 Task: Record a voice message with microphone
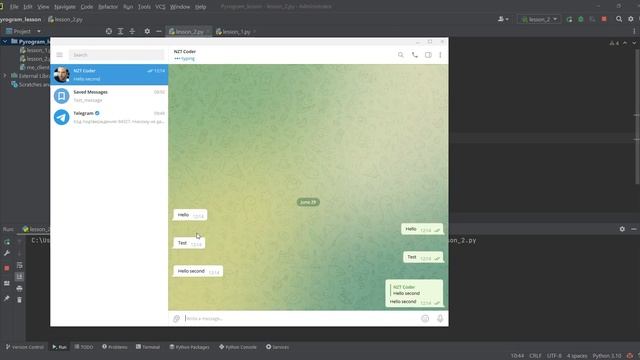click(x=440, y=318)
